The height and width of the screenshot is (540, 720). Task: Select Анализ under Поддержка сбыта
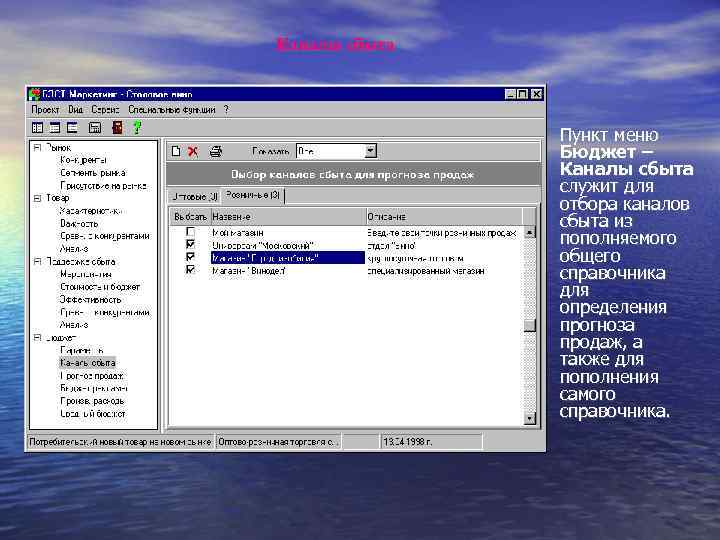point(74,325)
